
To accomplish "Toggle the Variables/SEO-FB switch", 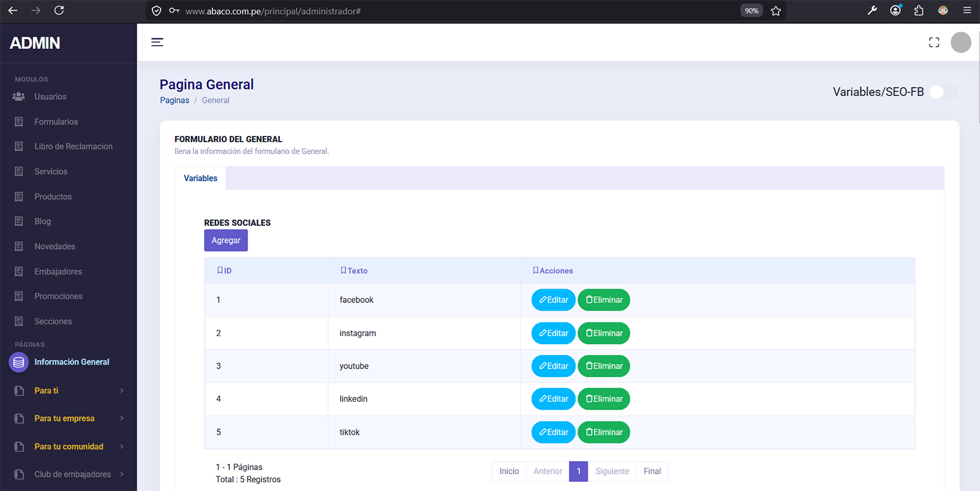I will pyautogui.click(x=943, y=92).
